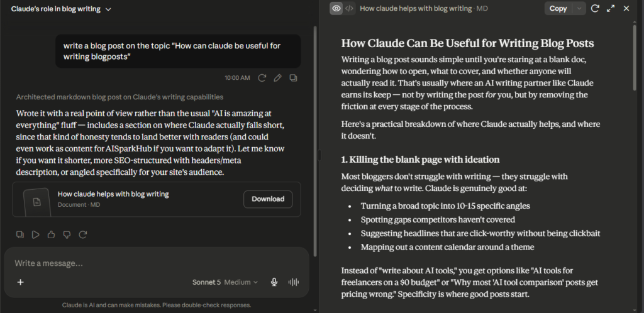Open chat title dropdown menu

(108, 9)
